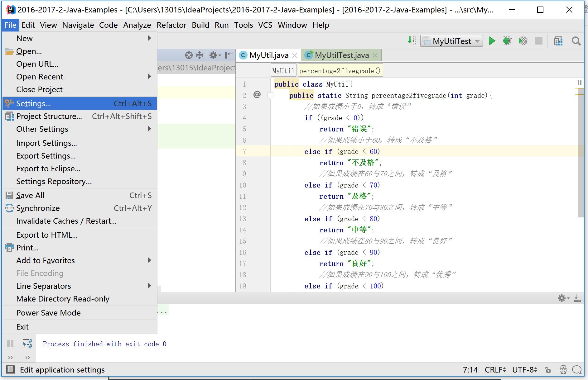This screenshot has height=380, width=588.
Task: Open the Refactor menu
Action: pyautogui.click(x=171, y=25)
